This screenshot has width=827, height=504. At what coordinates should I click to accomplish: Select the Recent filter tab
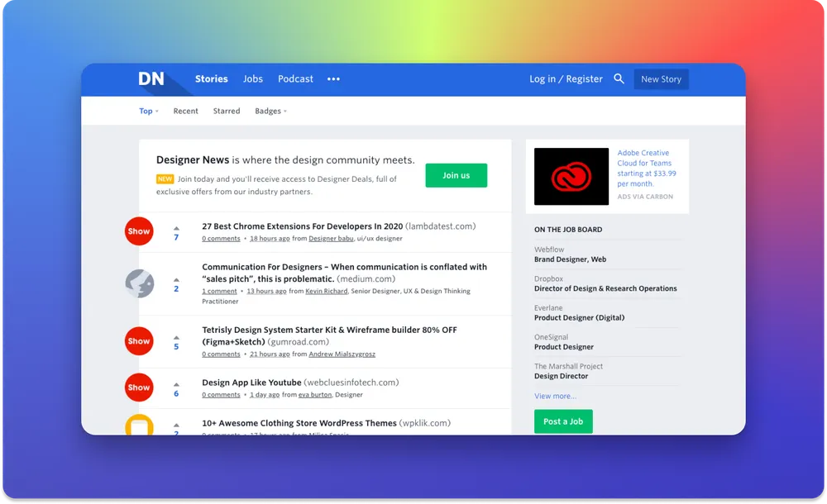185,111
